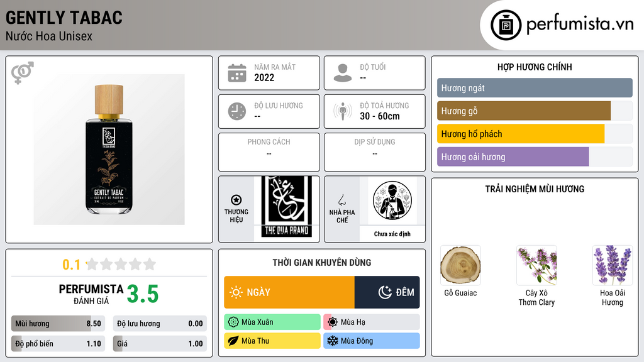Select the Đêm nighttime usage segment
644x362 pixels.
coord(387,292)
